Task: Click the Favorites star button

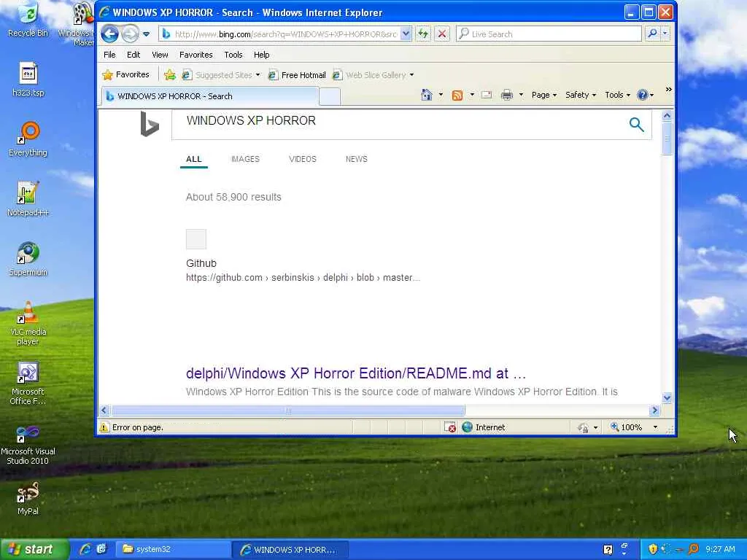Action: point(125,75)
